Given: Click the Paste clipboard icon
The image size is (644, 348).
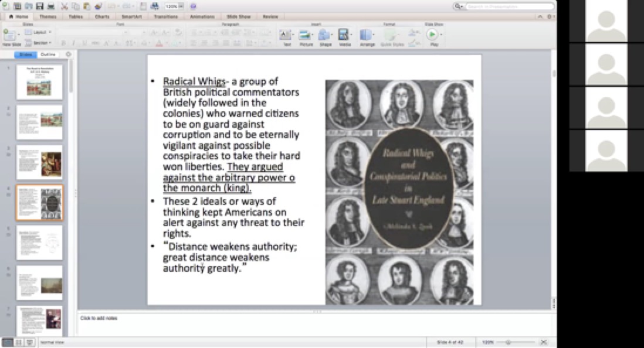Looking at the screenshot, I should 87,6.
